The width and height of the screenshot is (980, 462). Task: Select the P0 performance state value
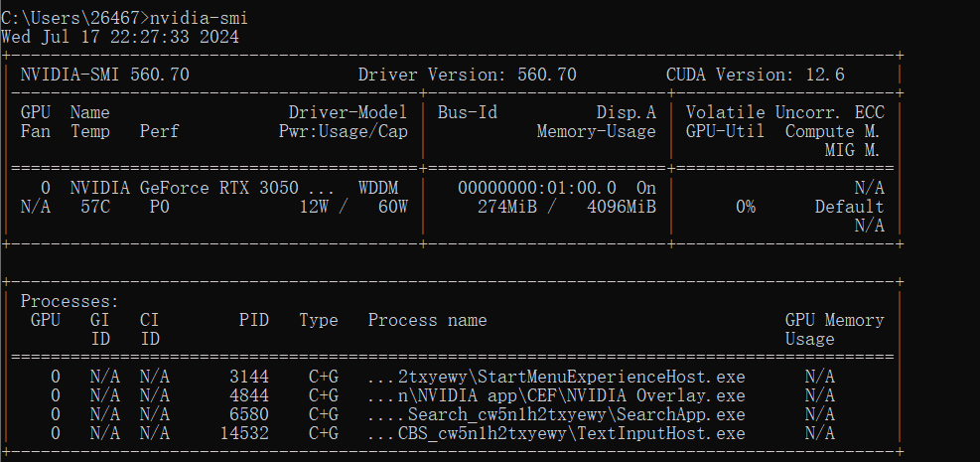click(160, 207)
